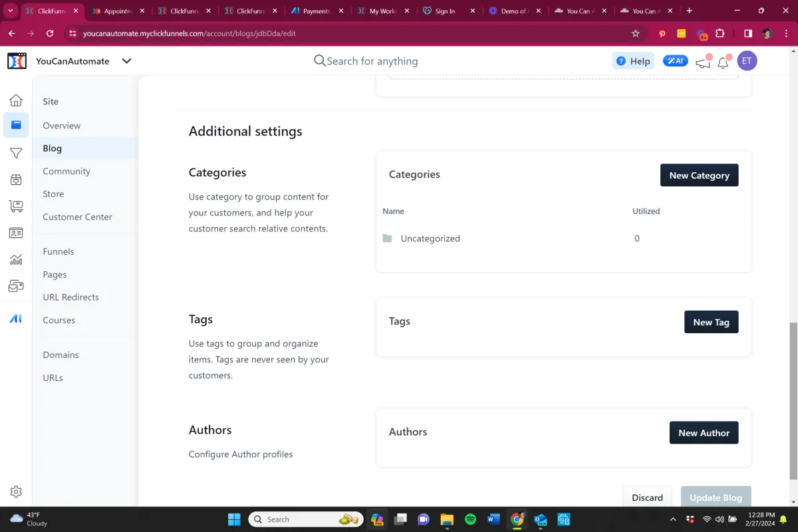Viewport: 798px width, 532px height.
Task: Open the announcements megaphone icon
Action: 702,63
